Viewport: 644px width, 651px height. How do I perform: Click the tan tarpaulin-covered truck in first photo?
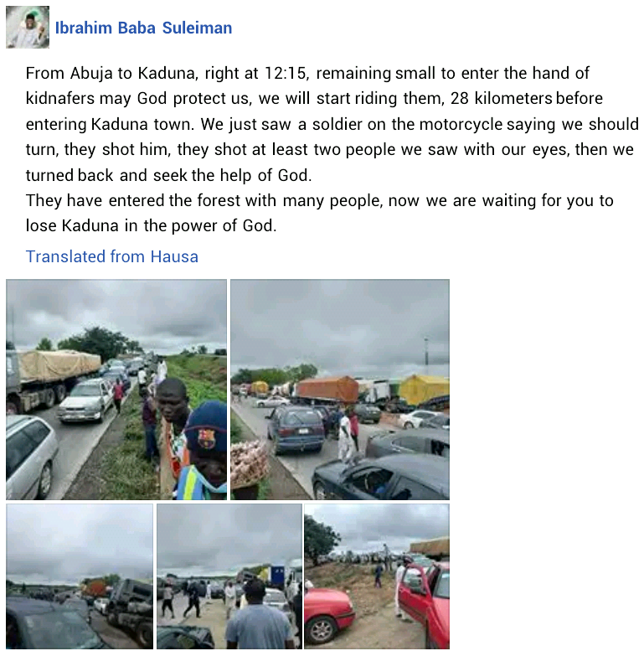tap(52, 375)
